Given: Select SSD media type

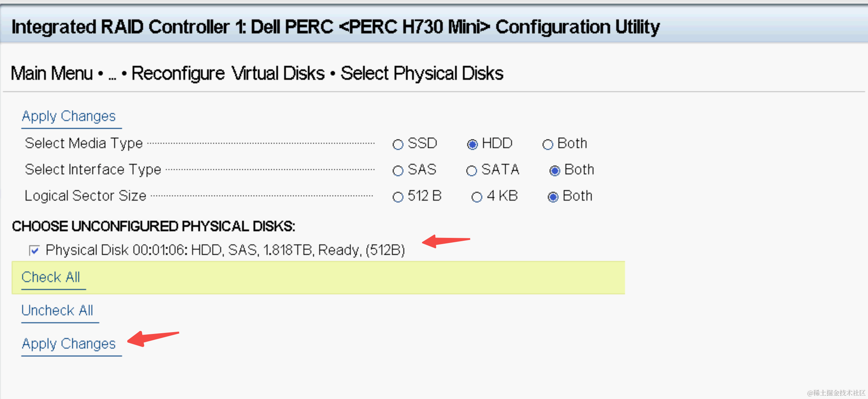Looking at the screenshot, I should (398, 144).
